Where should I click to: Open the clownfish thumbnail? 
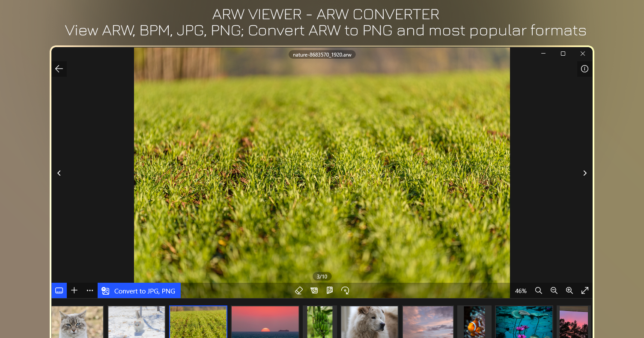(474, 322)
